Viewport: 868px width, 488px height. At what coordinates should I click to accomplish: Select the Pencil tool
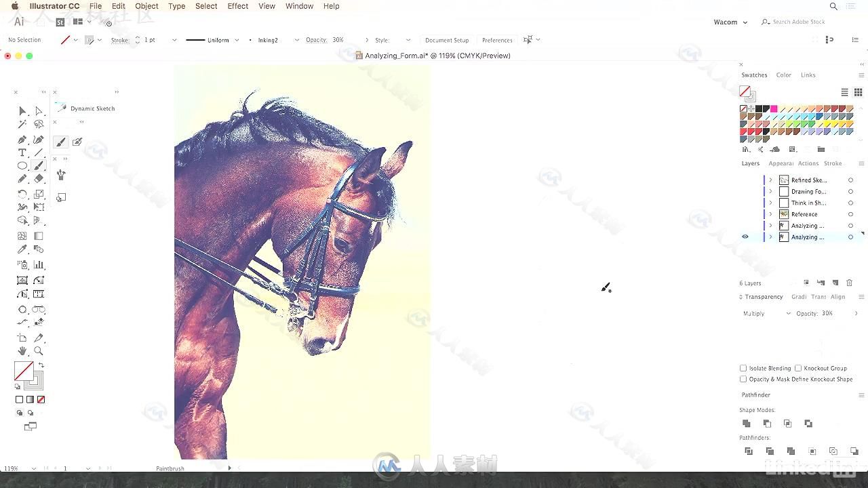[x=22, y=179]
